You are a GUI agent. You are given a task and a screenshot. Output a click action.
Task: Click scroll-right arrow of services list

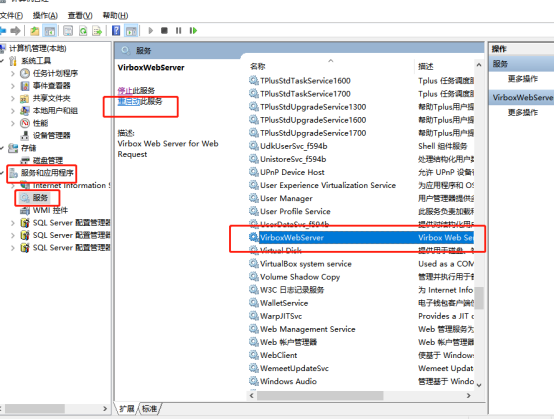point(468,396)
